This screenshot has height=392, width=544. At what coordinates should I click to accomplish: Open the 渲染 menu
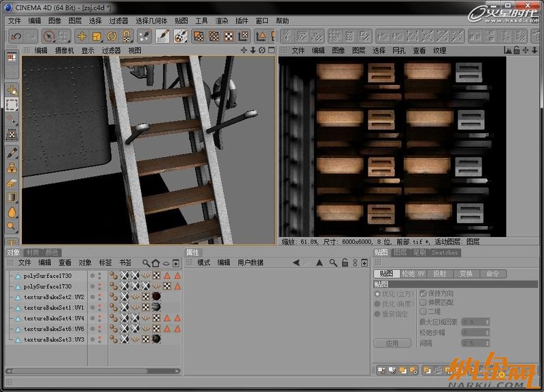[222, 21]
